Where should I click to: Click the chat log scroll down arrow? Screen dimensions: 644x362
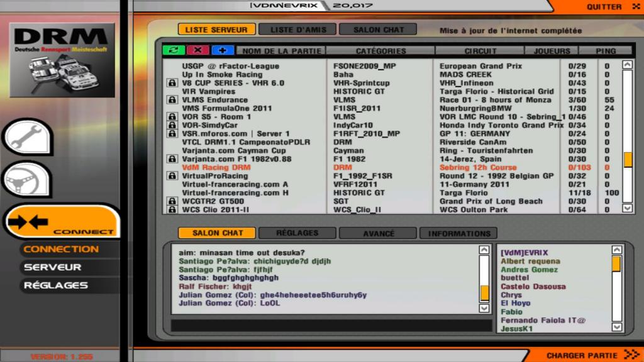pos(484,308)
